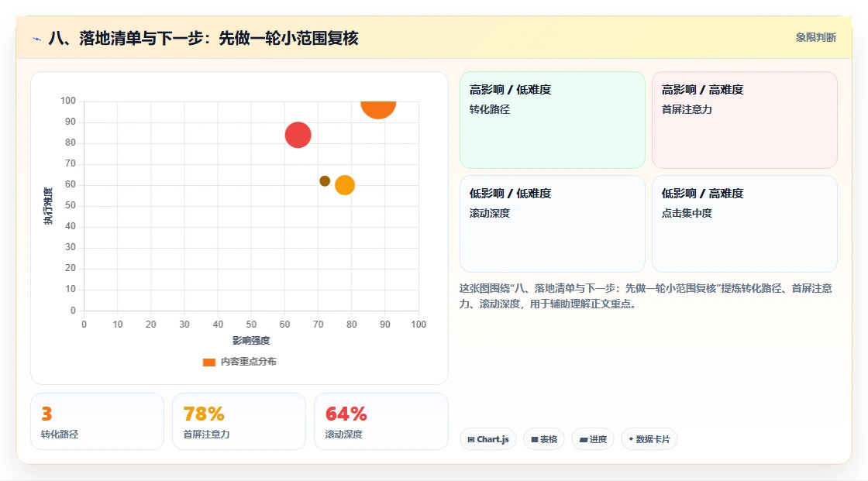This screenshot has width=868, height=481.
Task: Select the yellow-orange bubble near 78
Action: pyautogui.click(x=345, y=185)
